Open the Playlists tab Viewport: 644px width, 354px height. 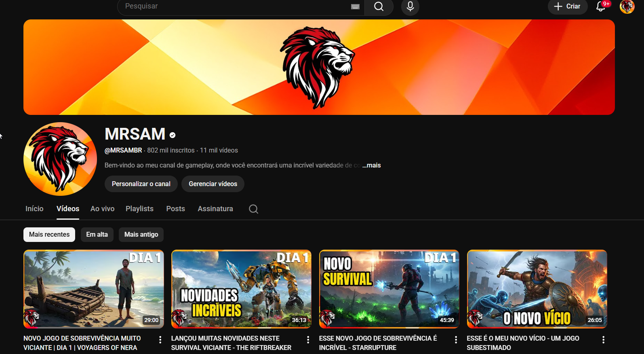139,209
